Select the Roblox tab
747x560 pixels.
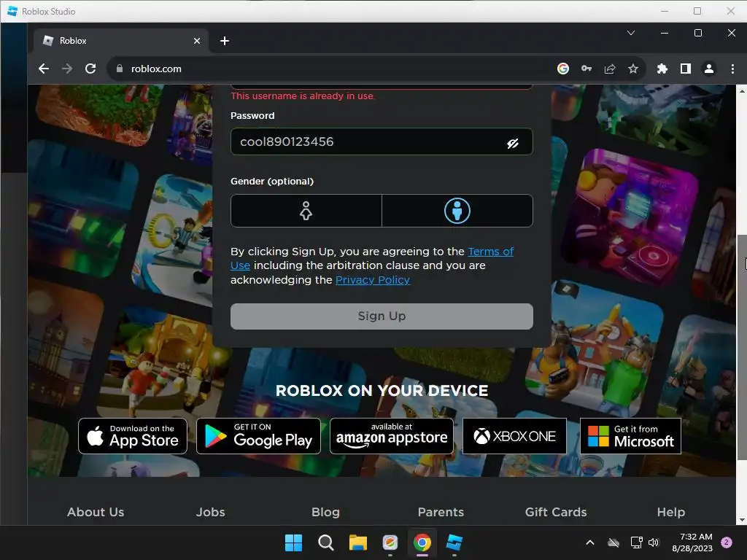[x=121, y=41]
